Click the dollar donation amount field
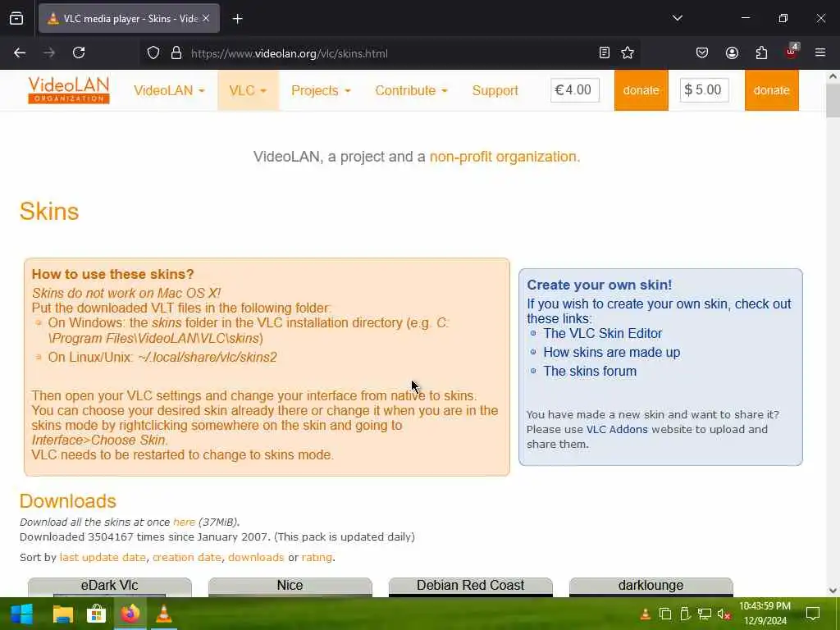 click(x=704, y=90)
